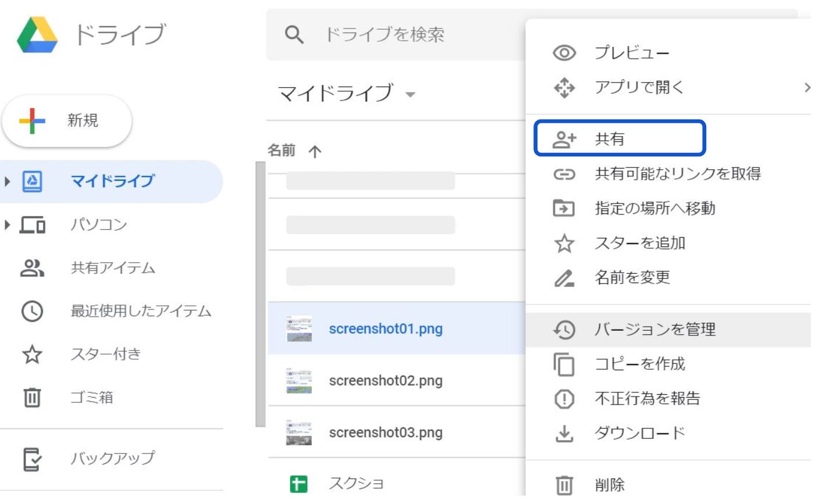Open the ゴミ箱 trash in sidebar
This screenshot has width=840, height=504.
tap(91, 398)
